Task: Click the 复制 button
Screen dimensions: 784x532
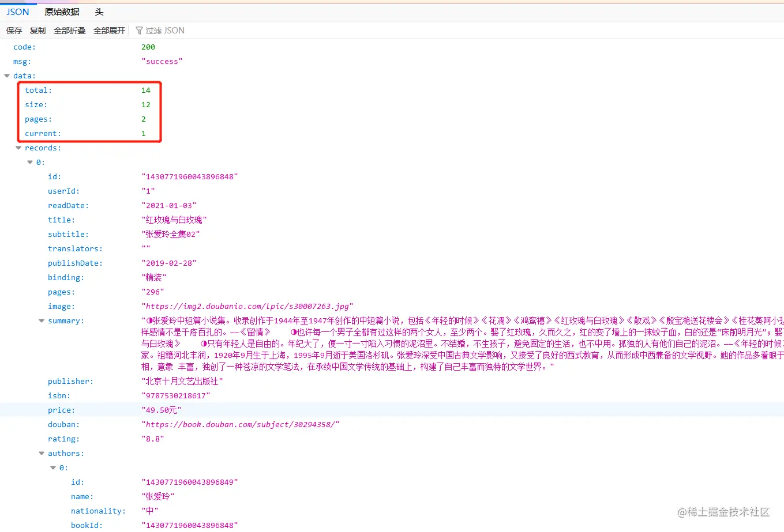Action: point(37,31)
